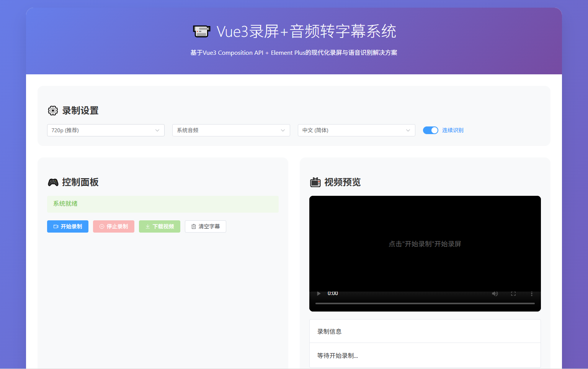The height and width of the screenshot is (369, 588).
Task: Click the 系统就绪 status banner
Action: (163, 204)
